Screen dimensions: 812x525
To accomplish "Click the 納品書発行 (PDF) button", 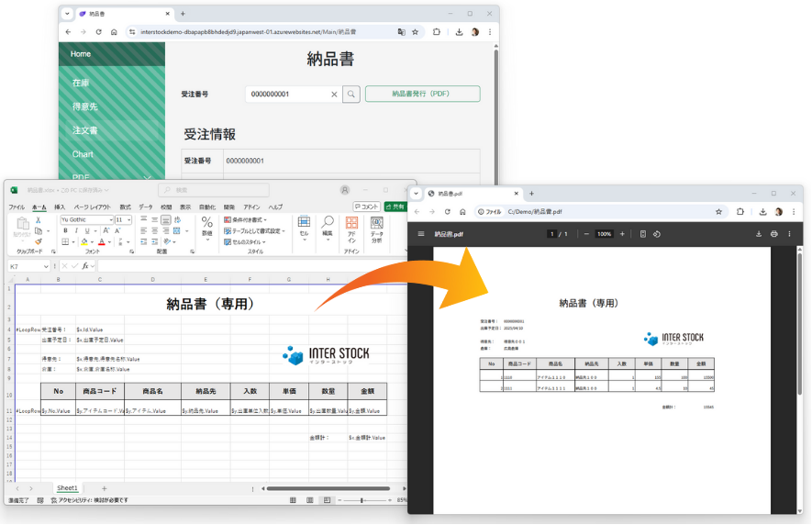I will [422, 94].
